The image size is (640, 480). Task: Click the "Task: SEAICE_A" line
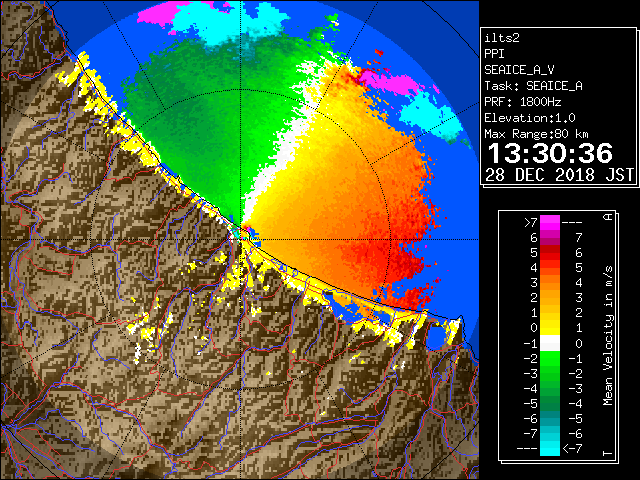pos(533,86)
